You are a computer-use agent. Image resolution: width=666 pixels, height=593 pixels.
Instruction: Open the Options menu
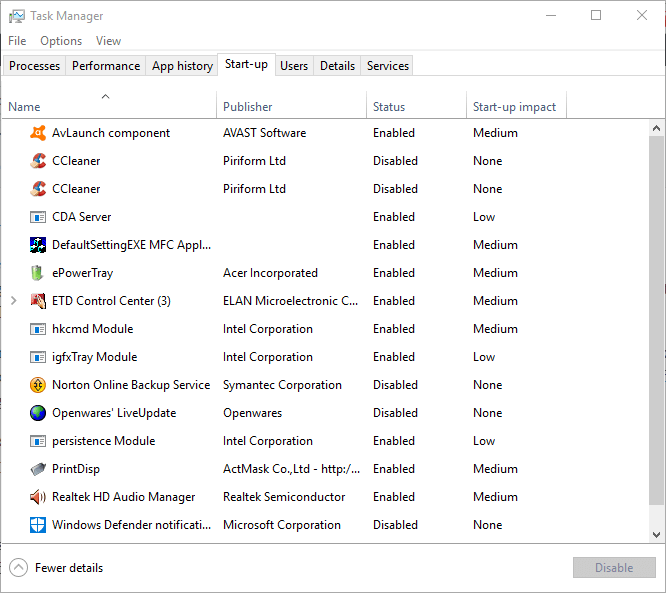tap(61, 41)
